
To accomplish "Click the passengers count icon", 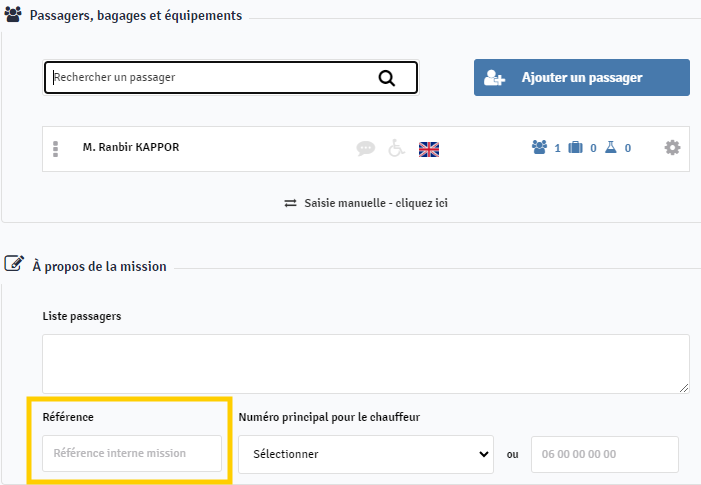I will click(540, 147).
